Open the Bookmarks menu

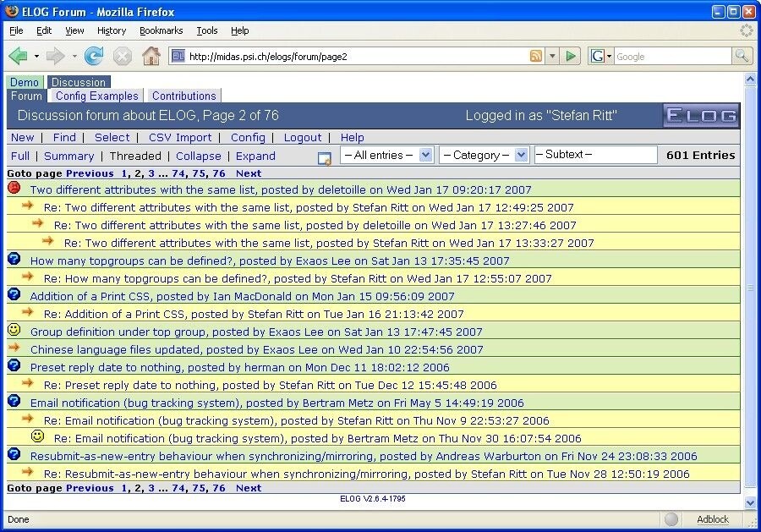[x=161, y=30]
